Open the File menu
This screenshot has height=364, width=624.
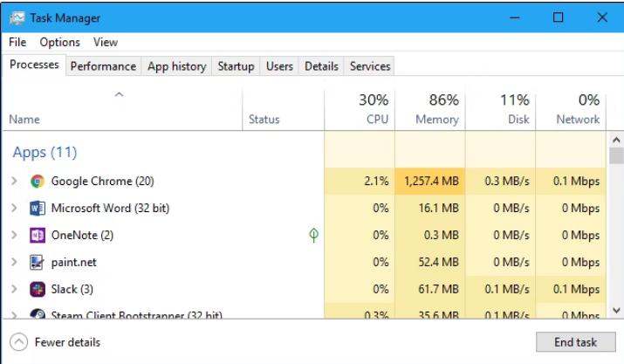coord(17,42)
